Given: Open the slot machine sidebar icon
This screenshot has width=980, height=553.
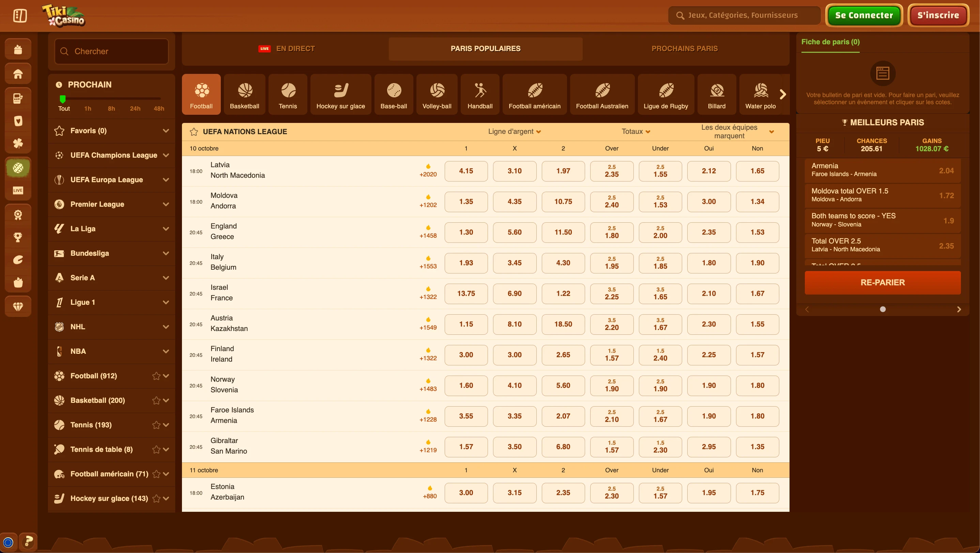Looking at the screenshot, I should tap(18, 98).
